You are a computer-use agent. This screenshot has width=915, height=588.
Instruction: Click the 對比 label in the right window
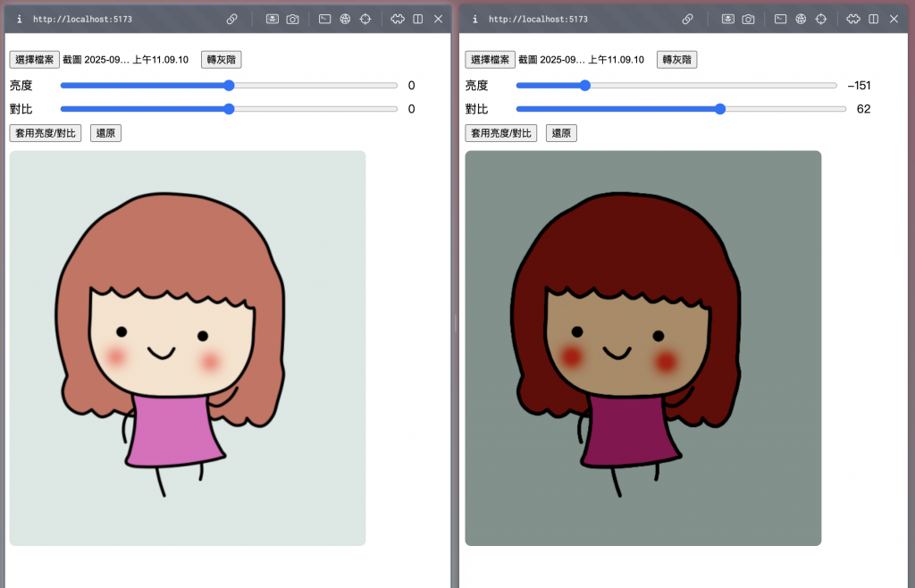477,109
